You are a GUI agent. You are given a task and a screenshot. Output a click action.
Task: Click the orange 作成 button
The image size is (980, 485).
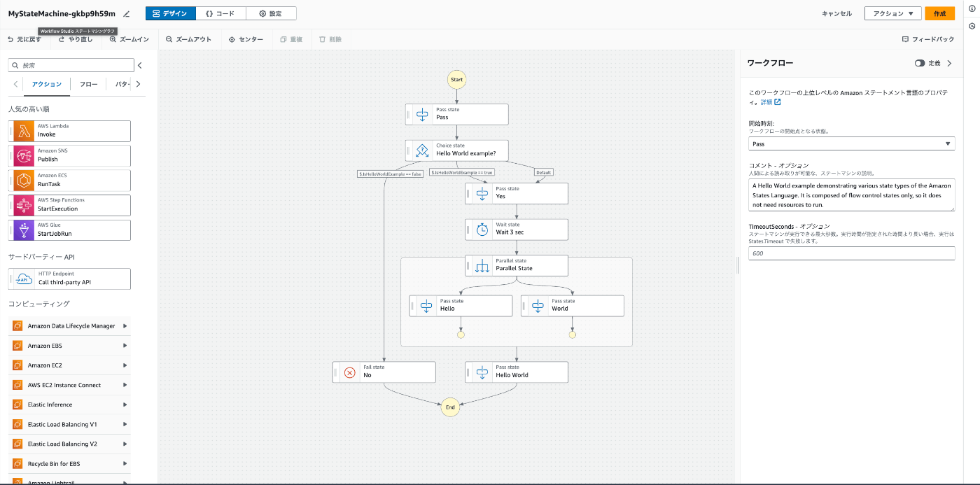coord(940,13)
